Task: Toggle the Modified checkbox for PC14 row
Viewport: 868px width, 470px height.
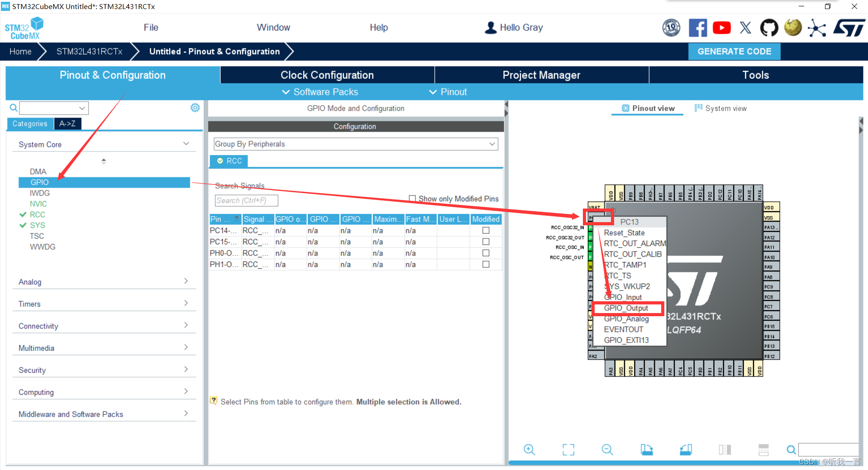Action: pyautogui.click(x=486, y=230)
